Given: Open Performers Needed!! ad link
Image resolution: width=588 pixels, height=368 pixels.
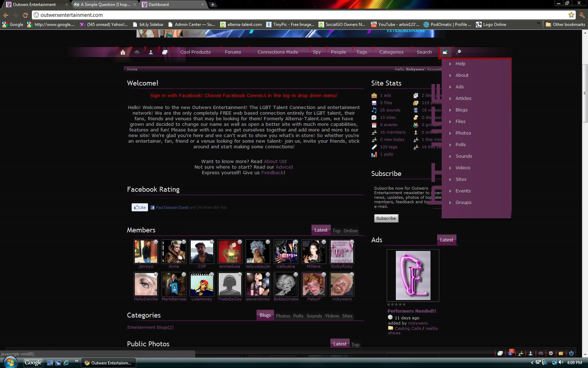Looking at the screenshot, I should click(412, 311).
